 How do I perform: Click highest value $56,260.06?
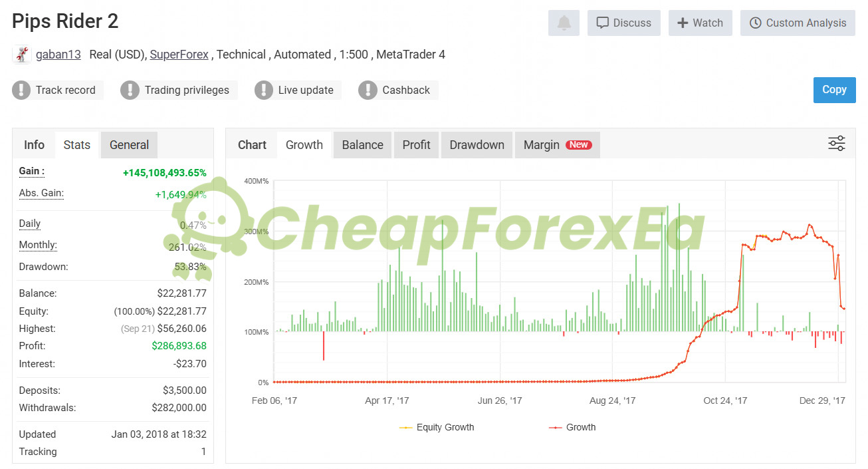pos(182,329)
